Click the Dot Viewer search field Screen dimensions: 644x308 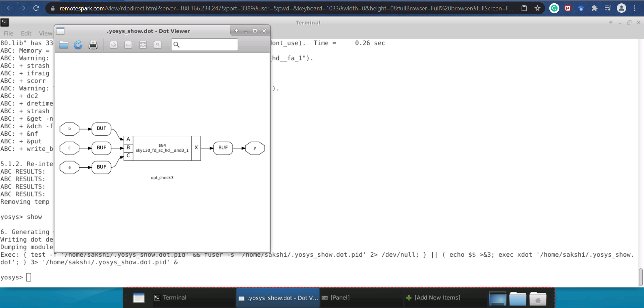click(204, 44)
